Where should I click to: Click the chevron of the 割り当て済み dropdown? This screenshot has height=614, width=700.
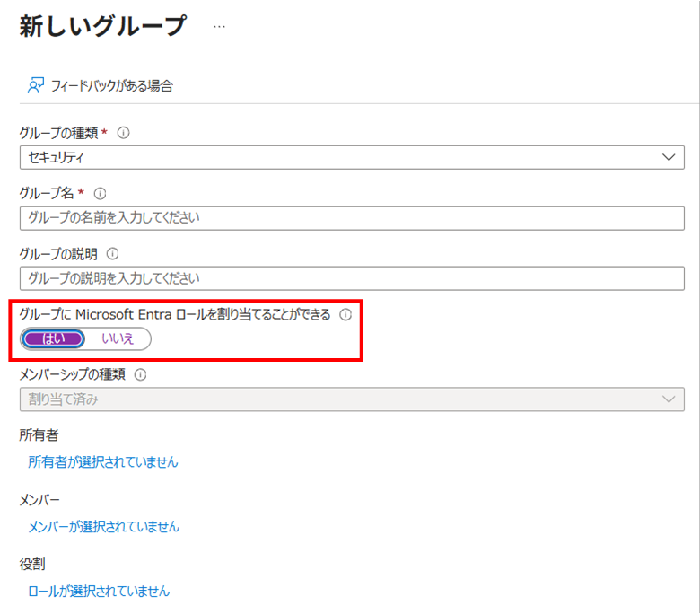click(669, 399)
